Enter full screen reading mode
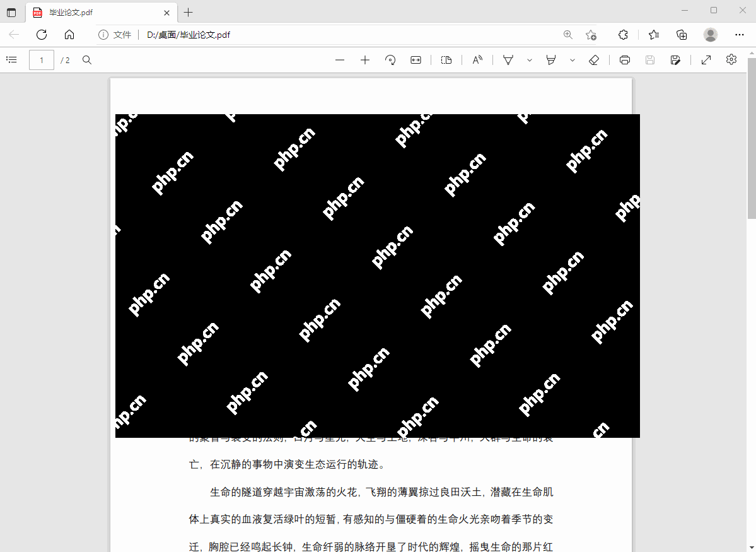Screen dimensions: 756x552 706,59
